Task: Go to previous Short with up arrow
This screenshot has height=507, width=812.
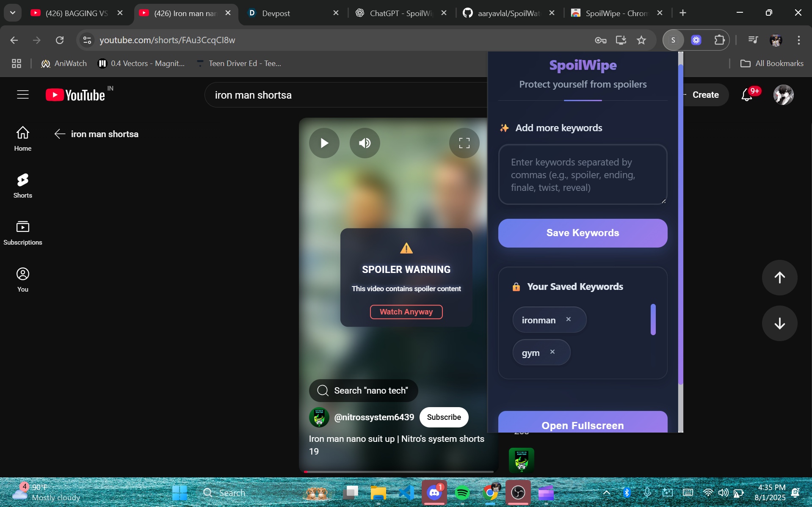Action: (779, 278)
